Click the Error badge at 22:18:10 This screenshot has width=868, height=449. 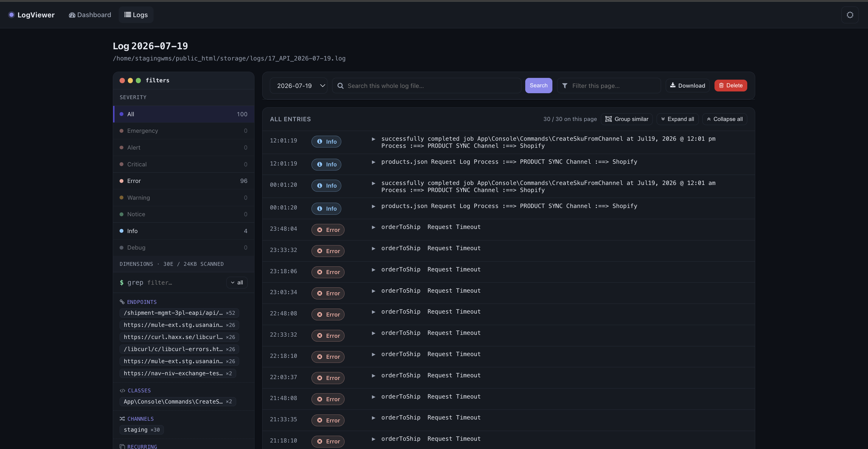(328, 357)
